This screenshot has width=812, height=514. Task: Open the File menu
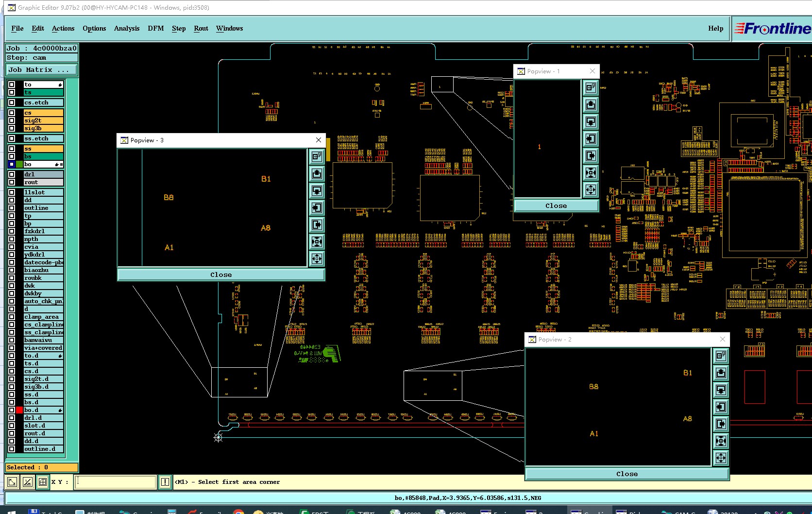(17, 28)
